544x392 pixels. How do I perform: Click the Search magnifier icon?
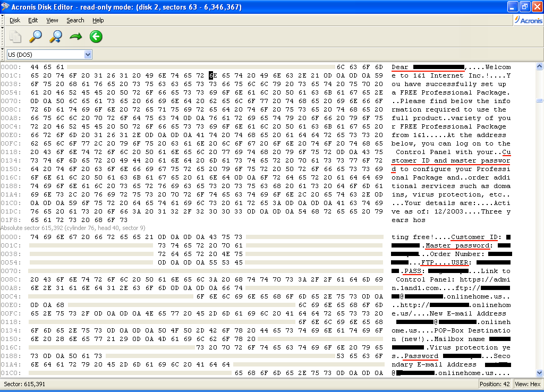coord(36,37)
